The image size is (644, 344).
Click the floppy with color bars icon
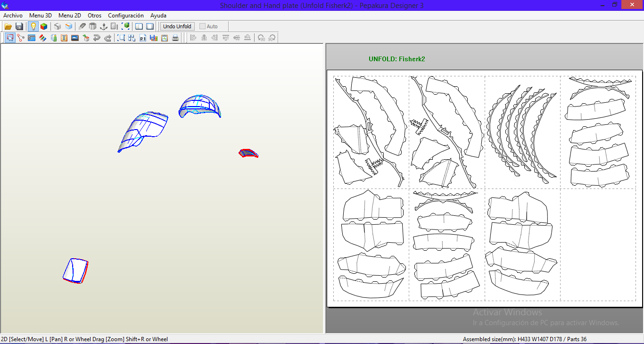(154, 38)
